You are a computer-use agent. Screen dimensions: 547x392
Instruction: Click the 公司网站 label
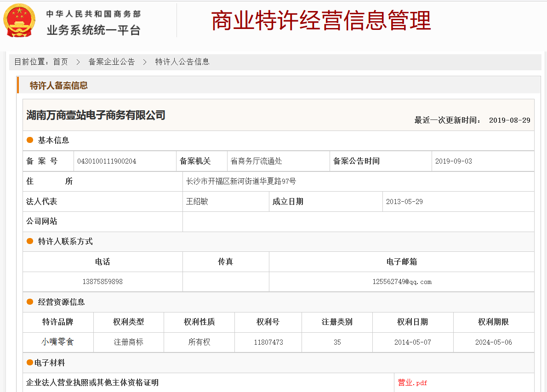click(x=41, y=222)
